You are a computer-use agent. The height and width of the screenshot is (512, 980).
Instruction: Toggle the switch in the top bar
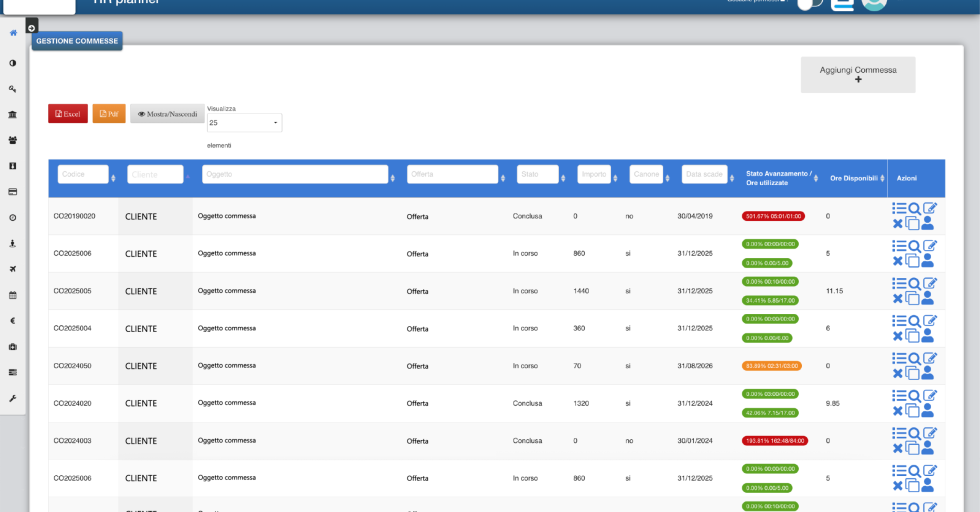810,4
